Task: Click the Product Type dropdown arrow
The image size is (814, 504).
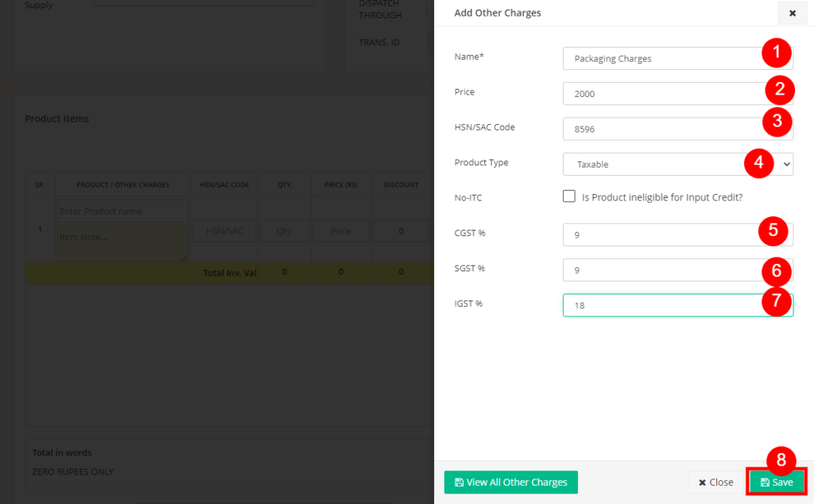Action: click(x=785, y=164)
